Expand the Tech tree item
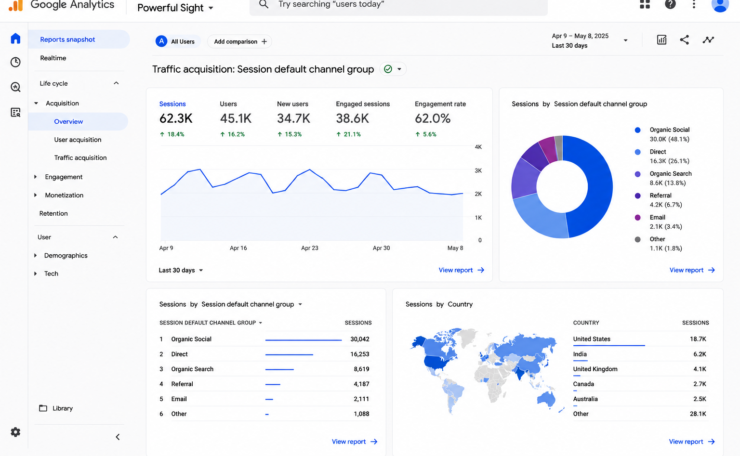740x456 pixels. click(x=35, y=273)
